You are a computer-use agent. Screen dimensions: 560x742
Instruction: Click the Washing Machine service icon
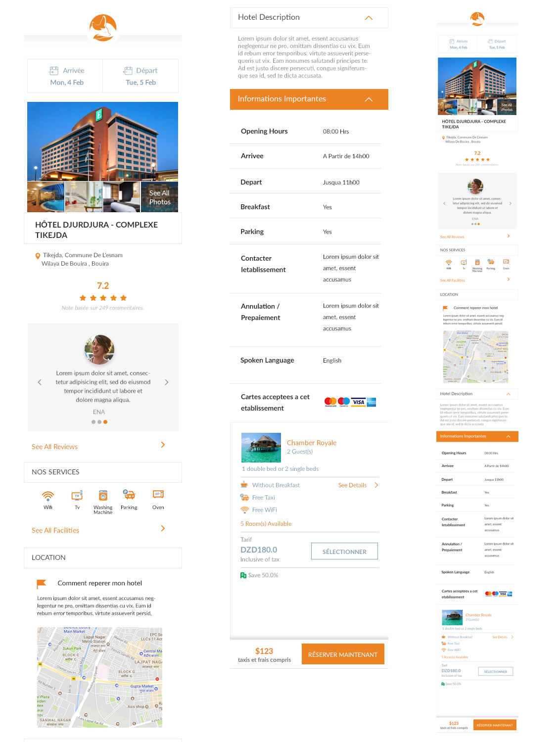103,495
